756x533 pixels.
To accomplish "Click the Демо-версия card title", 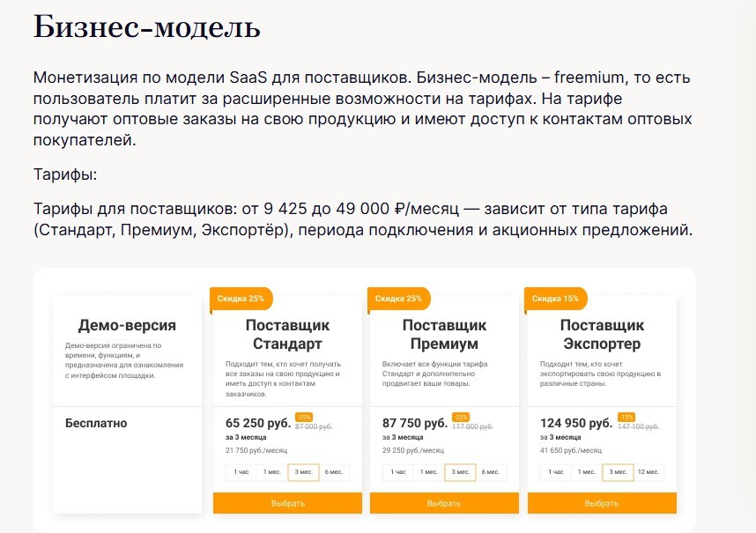I will click(127, 325).
